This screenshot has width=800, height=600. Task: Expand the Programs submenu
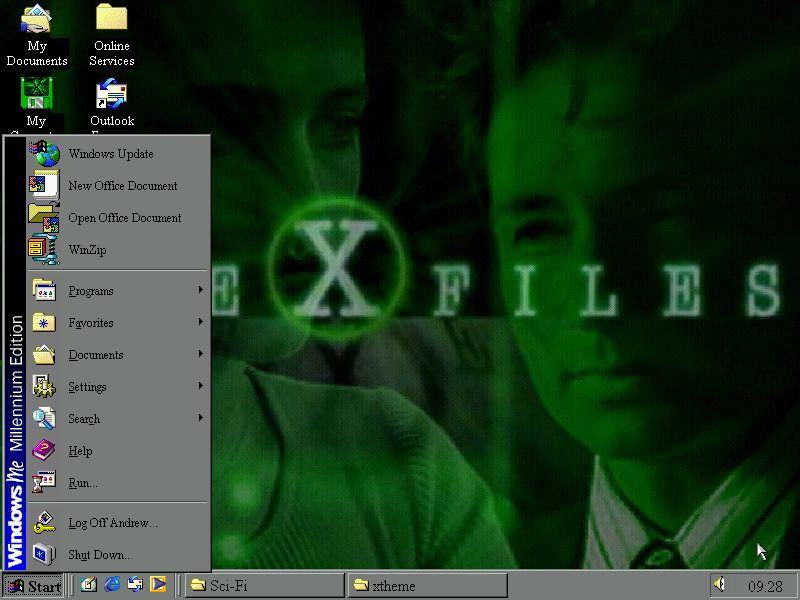93,291
